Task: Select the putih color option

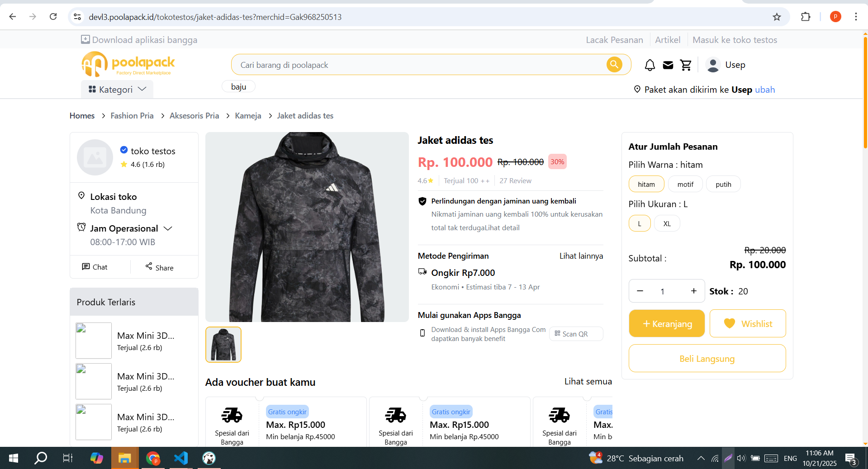Action: click(723, 184)
